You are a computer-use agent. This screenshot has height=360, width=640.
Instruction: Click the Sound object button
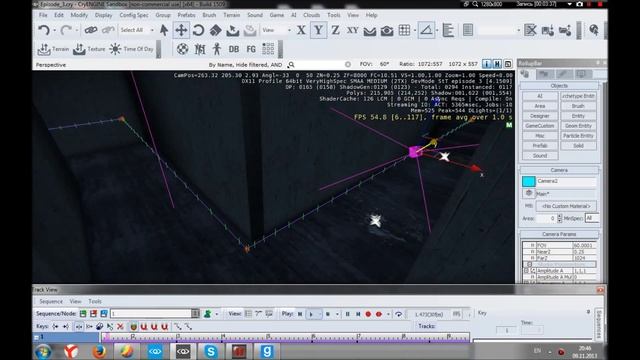540,156
